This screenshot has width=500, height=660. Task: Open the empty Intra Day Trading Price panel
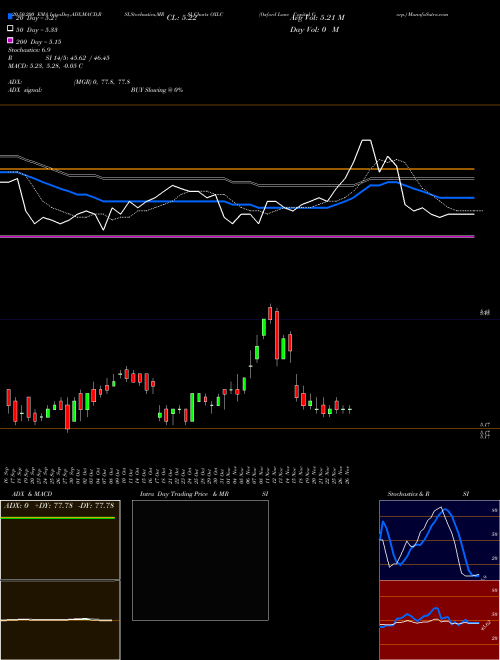click(x=200, y=560)
